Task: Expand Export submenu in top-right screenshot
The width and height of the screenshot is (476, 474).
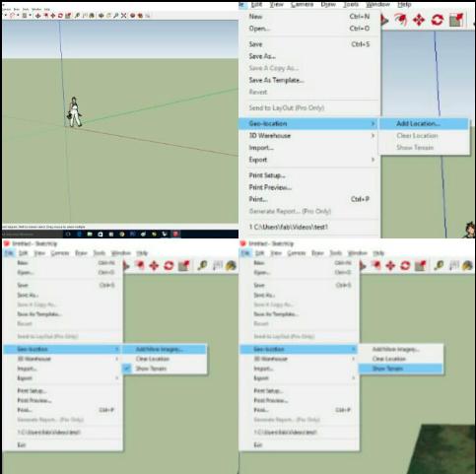Action: (308, 160)
